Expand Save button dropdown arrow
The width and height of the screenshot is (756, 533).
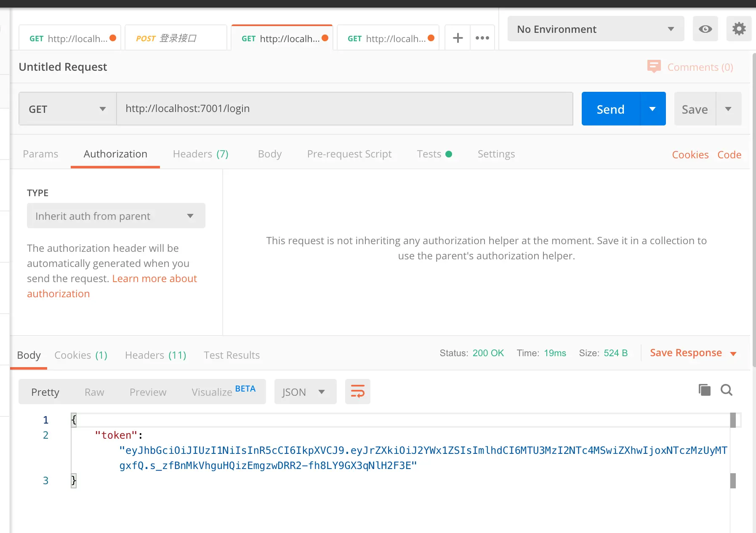coord(729,109)
